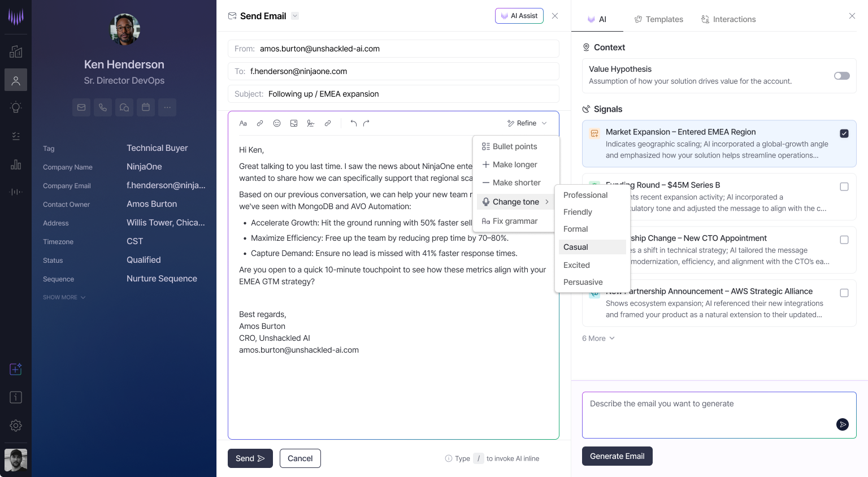Click the first link icon in editor toolbar
The width and height of the screenshot is (868, 477).
[260, 123]
